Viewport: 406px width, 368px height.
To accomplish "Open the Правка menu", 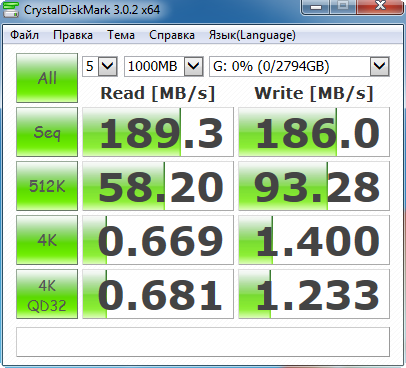I will point(73,35).
